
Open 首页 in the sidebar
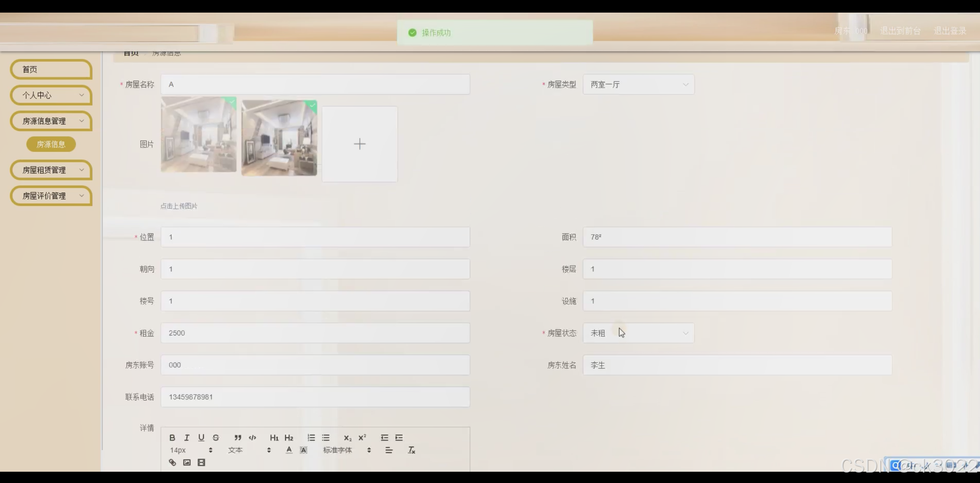click(51, 69)
